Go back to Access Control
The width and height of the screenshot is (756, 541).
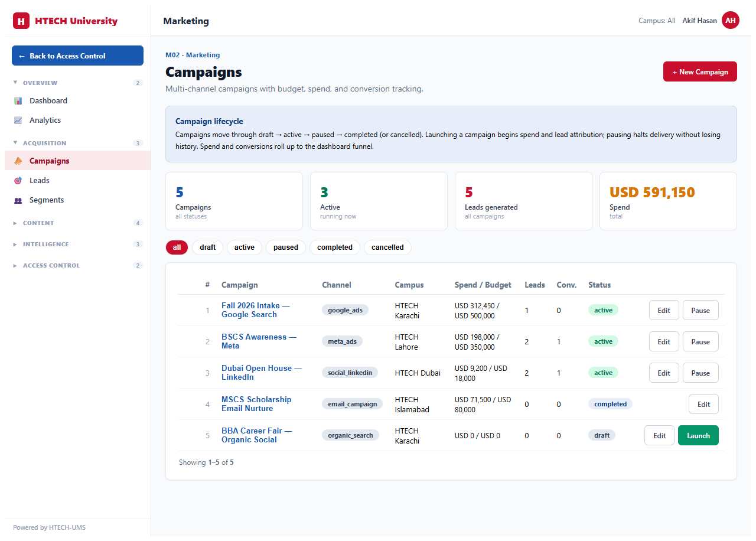[77, 56]
